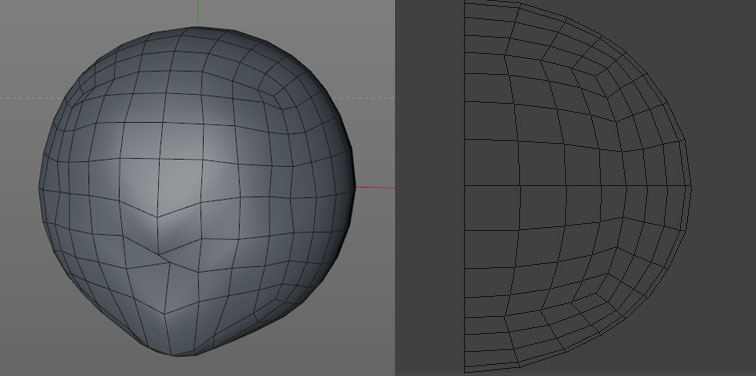Click the top end of the UV wireframe seam
The height and width of the screenshot is (376, 756).
click(464, 2)
